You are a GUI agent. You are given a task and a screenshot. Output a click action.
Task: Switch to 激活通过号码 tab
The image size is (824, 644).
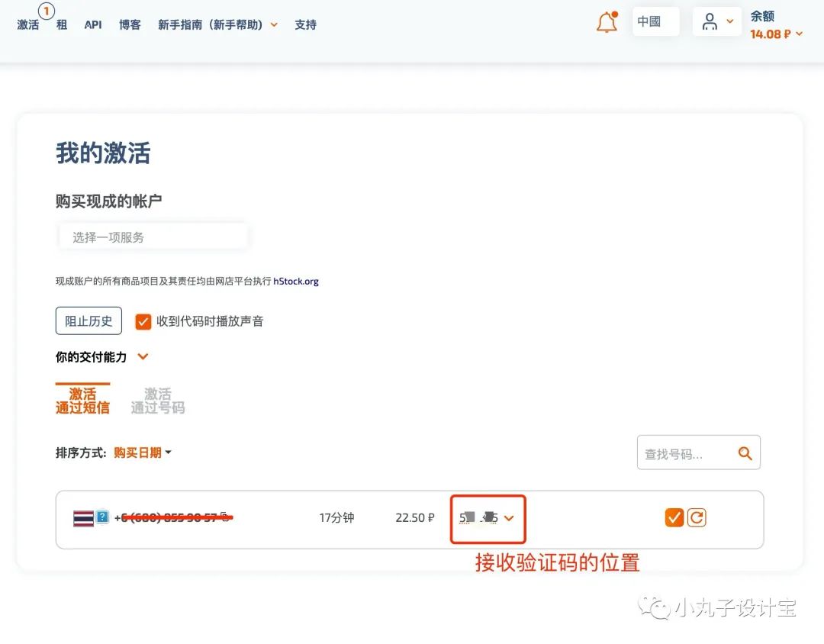tap(158, 400)
